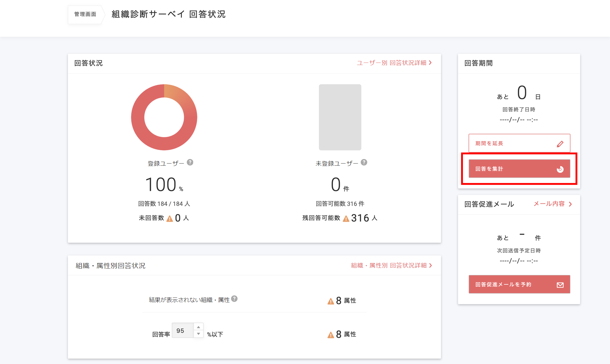This screenshot has width=610, height=364.
Task: Click the warning icon beside 残回答可能数
Action: (346, 218)
